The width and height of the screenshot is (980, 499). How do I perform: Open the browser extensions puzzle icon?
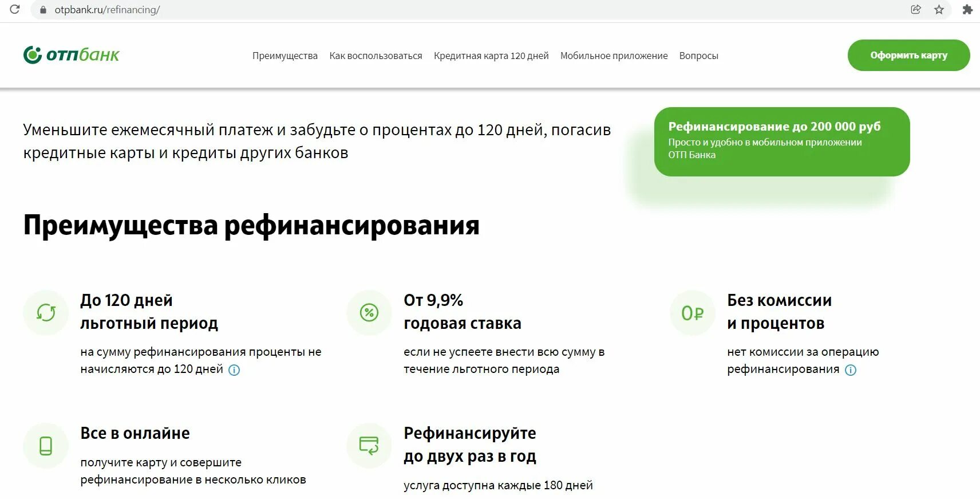(x=967, y=9)
